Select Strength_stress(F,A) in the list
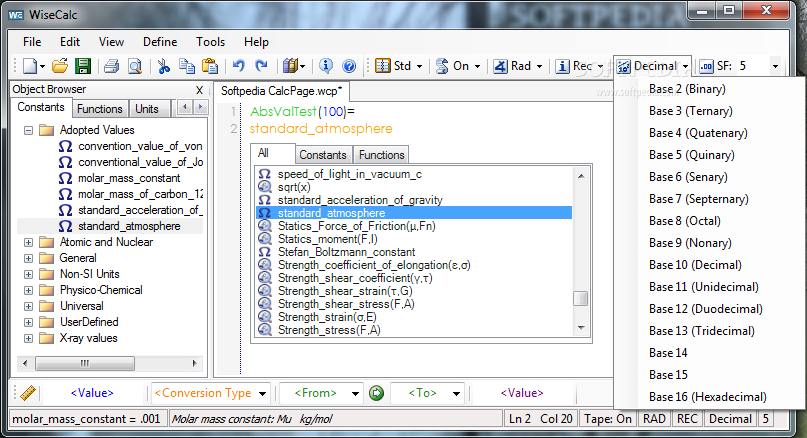Viewport: 807px width, 438px height. pyautogui.click(x=329, y=330)
